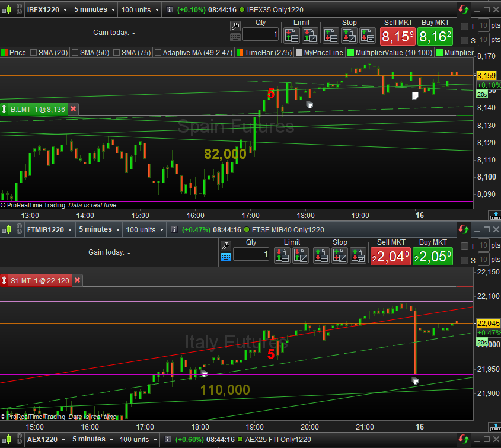This screenshot has width=501, height=448.
Task: Enable Adaptive MA (49 2 47) checkbox
Action: point(158,53)
